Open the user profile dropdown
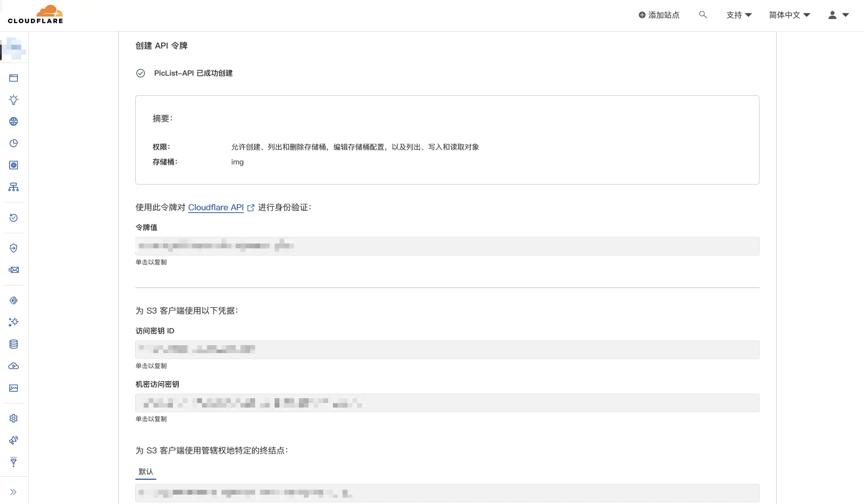 click(838, 15)
